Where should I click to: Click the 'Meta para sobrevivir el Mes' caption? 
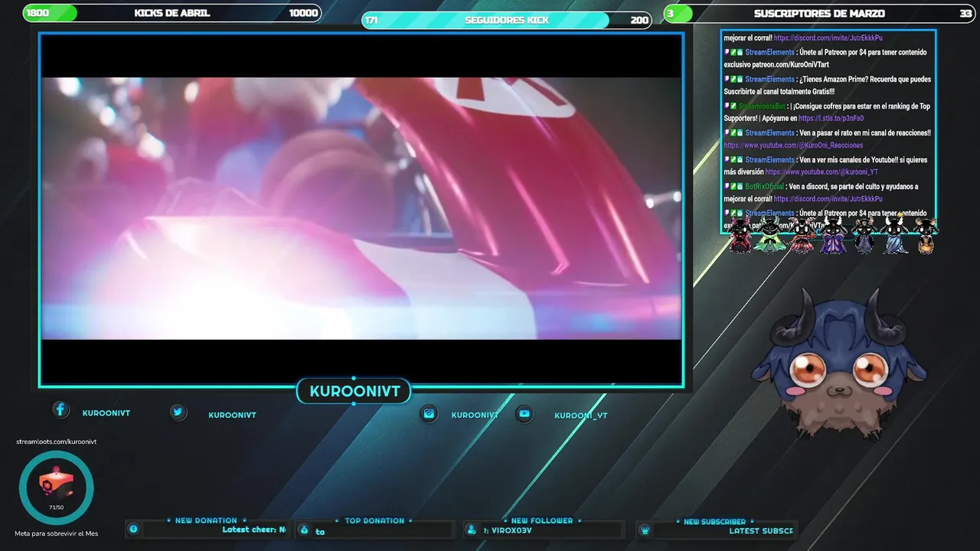pyautogui.click(x=56, y=533)
